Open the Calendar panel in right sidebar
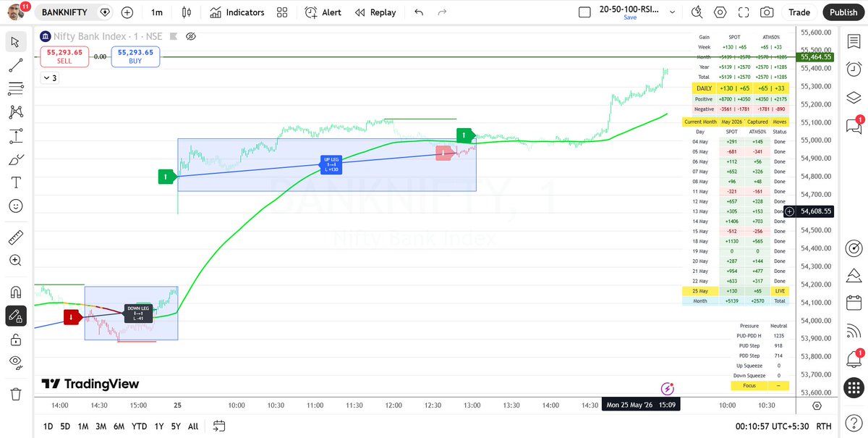This screenshot has width=868, height=438. 854,303
